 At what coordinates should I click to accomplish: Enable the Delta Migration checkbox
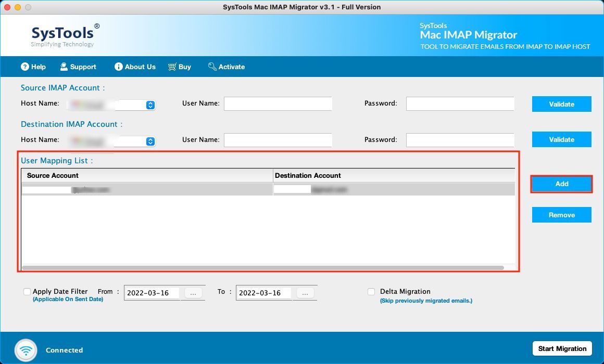(371, 292)
